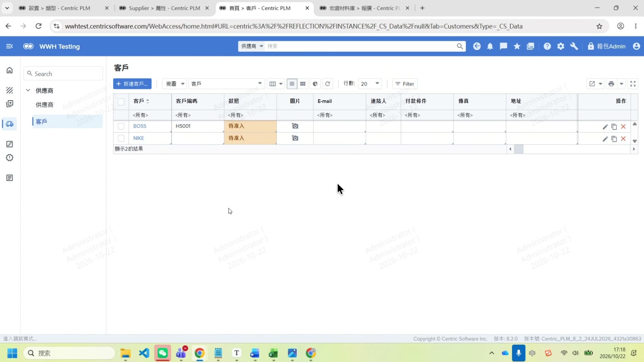Image resolution: width=644 pixels, height=362 pixels.
Task: Open the wrench tools icon
Action: tap(574, 46)
